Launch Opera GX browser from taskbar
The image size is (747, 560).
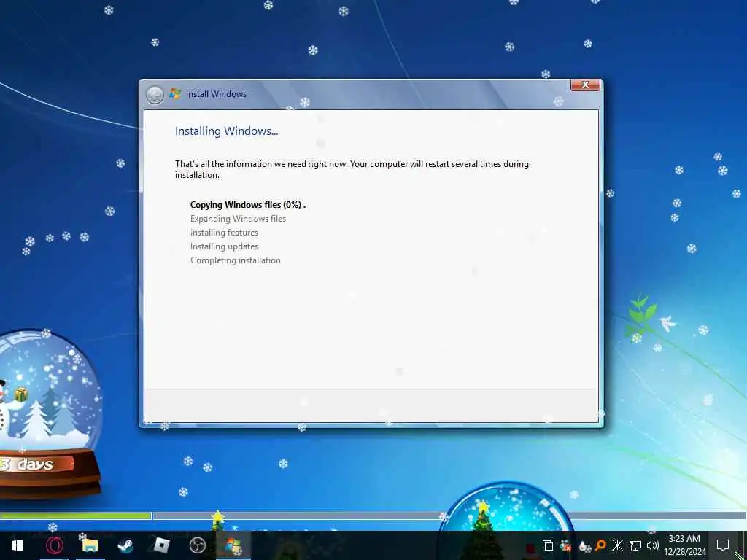54,545
